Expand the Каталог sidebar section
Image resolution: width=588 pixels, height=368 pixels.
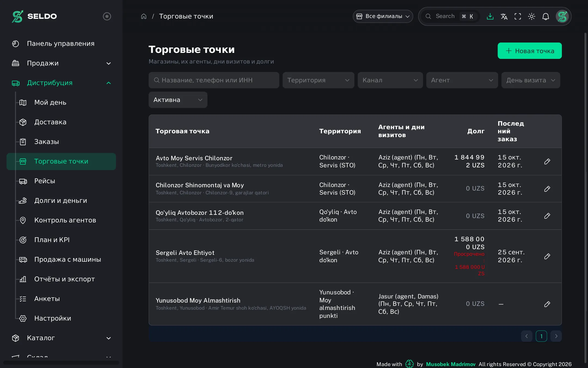[x=61, y=338]
